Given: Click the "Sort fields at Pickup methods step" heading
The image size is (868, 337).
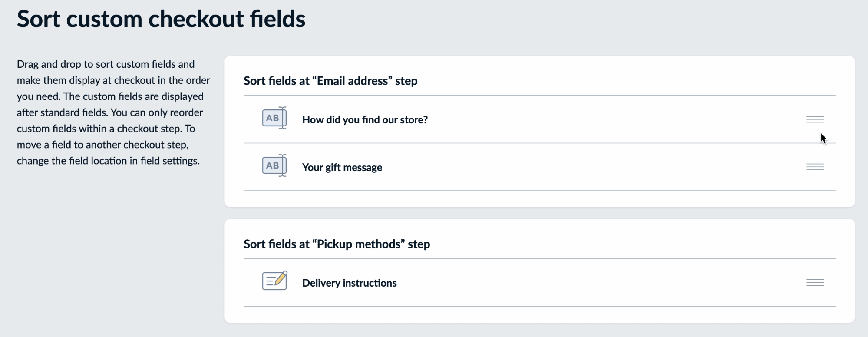Looking at the screenshot, I should point(337,244).
